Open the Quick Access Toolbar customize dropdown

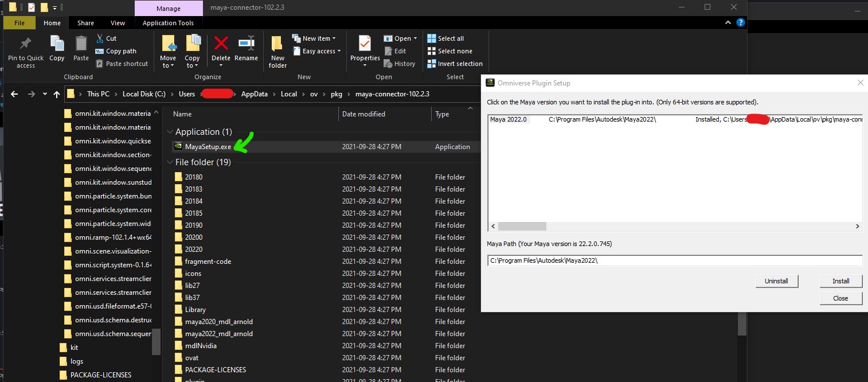click(x=54, y=7)
